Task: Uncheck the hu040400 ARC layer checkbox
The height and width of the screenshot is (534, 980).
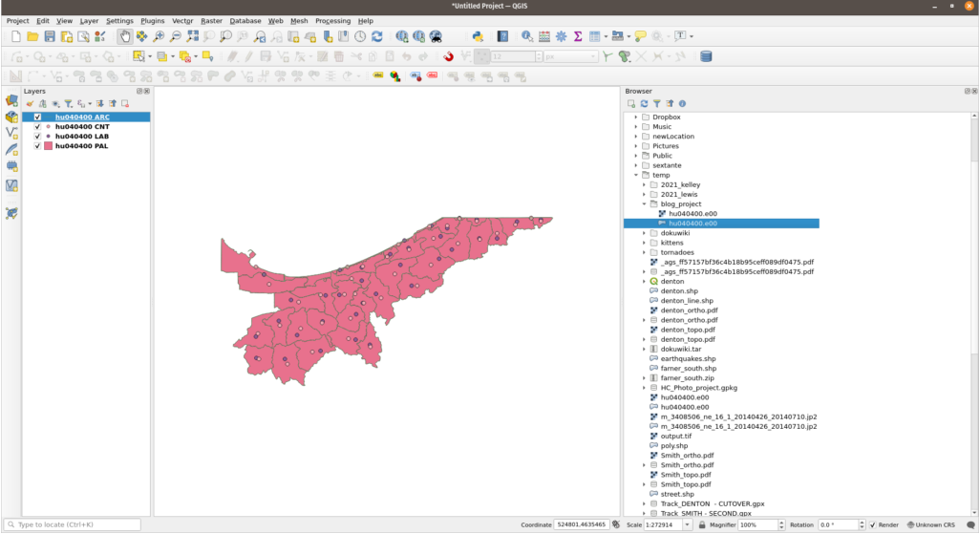Action: (x=37, y=117)
